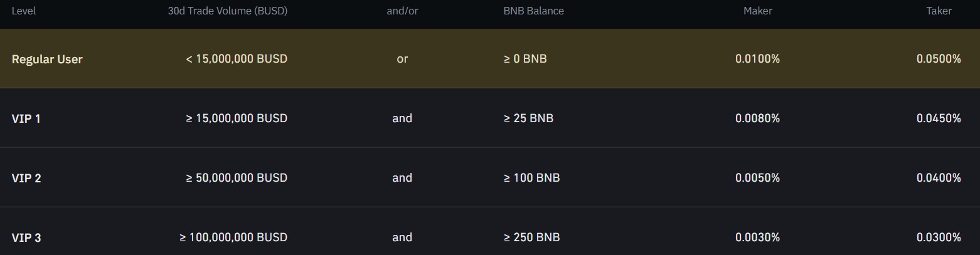Viewport: 980px width, 255px height.
Task: Select the VIP 2 level label
Action: (x=26, y=178)
